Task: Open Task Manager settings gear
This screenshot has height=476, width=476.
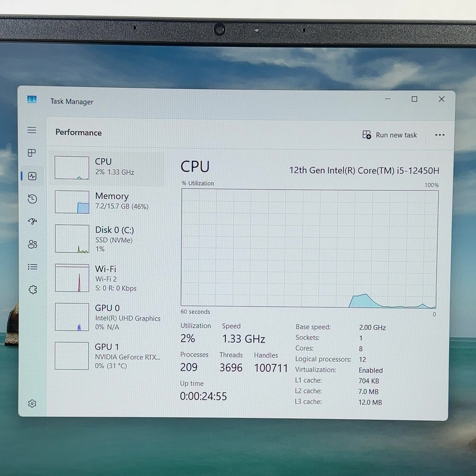Action: click(x=32, y=404)
